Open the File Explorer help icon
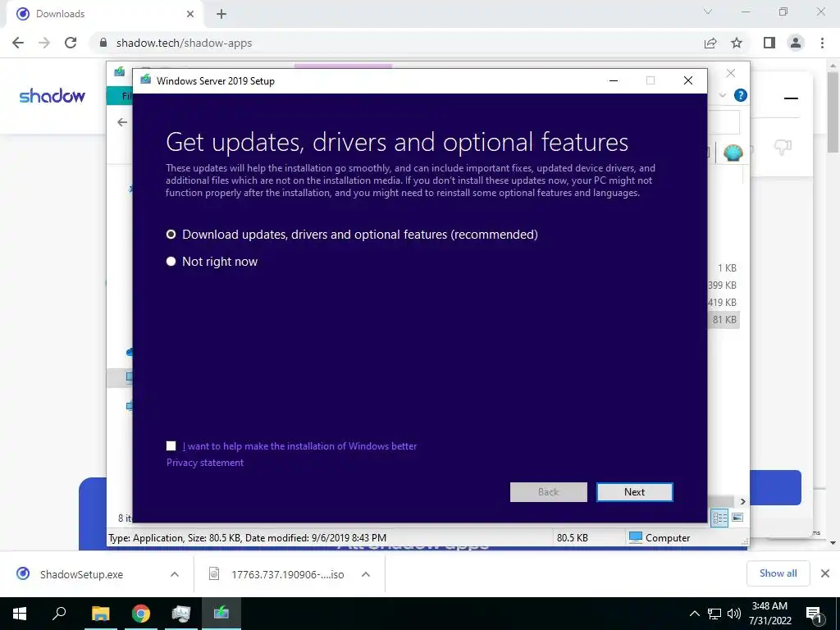 [x=741, y=95]
